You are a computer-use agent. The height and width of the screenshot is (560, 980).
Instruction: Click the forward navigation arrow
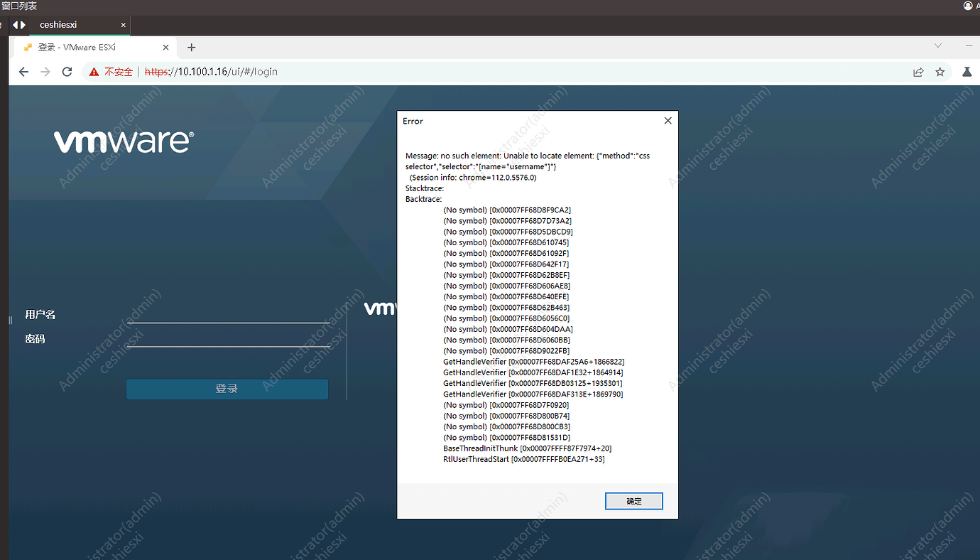coord(44,71)
